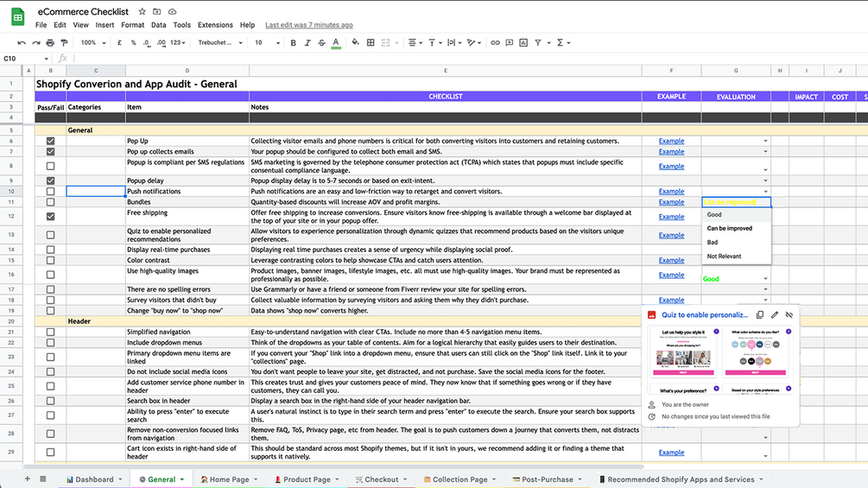Click the cloud document status icon
Viewport: 868px width, 488px height.
click(172, 11)
